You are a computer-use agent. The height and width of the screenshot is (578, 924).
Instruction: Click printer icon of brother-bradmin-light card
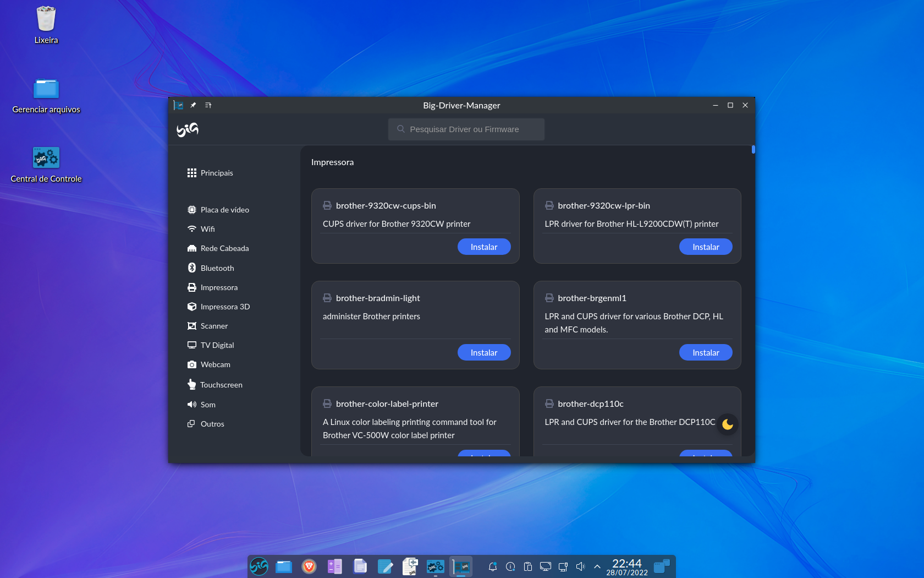click(x=327, y=298)
